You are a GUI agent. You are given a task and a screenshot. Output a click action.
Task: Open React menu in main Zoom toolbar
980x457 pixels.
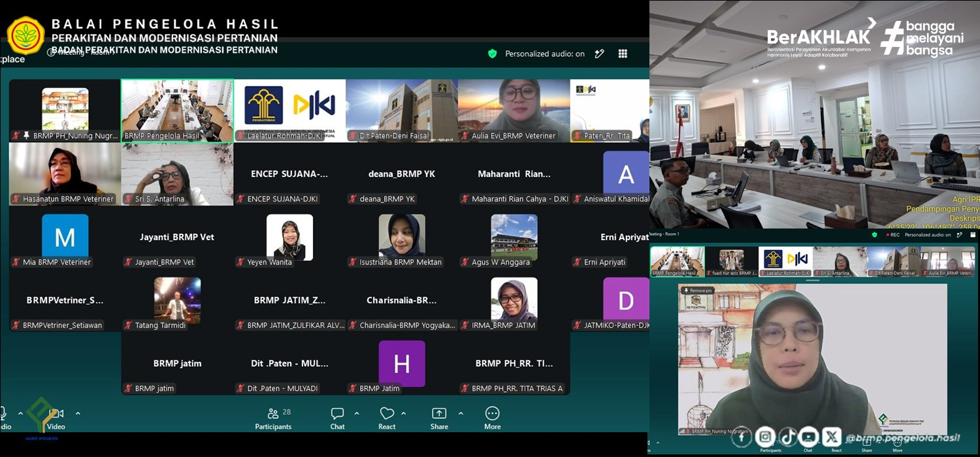click(387, 418)
